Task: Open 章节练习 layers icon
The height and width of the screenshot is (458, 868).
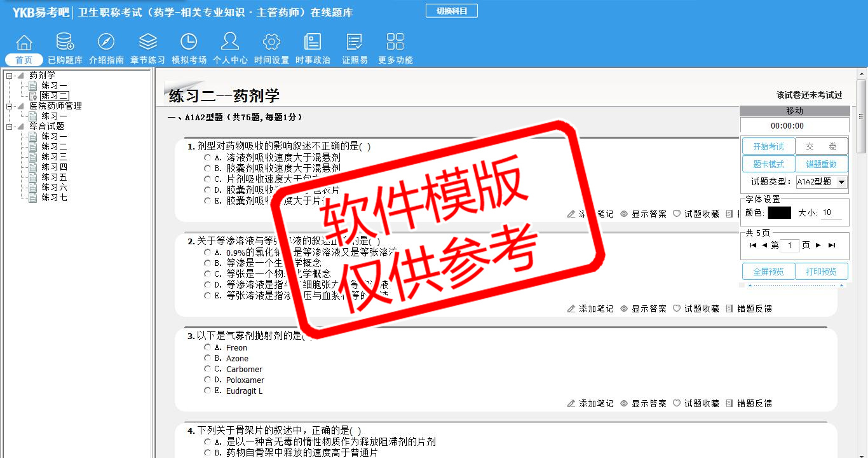Action: pos(147,43)
